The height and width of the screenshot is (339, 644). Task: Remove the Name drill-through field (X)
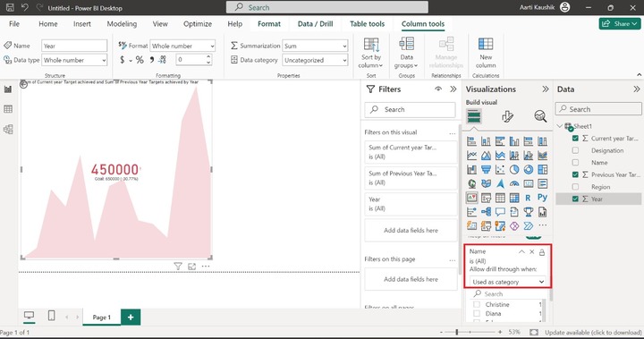(x=532, y=252)
